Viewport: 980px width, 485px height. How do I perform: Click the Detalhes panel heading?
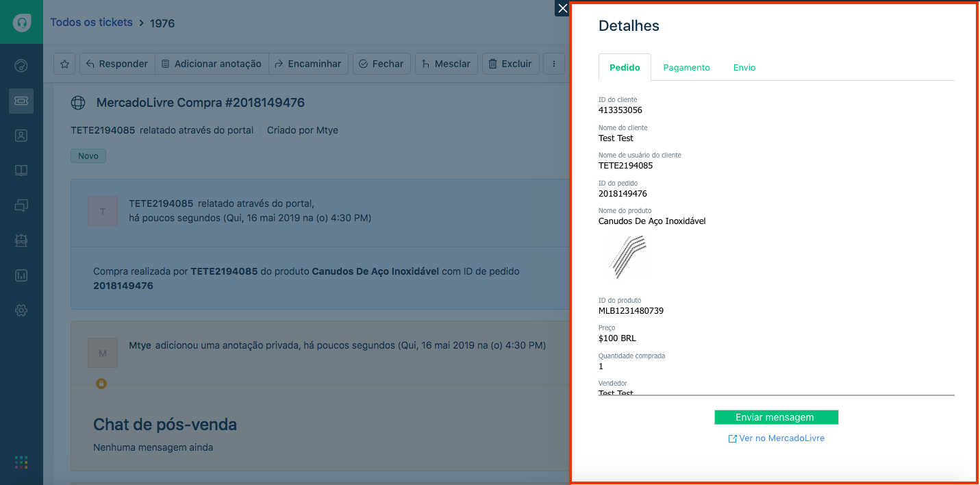click(629, 26)
